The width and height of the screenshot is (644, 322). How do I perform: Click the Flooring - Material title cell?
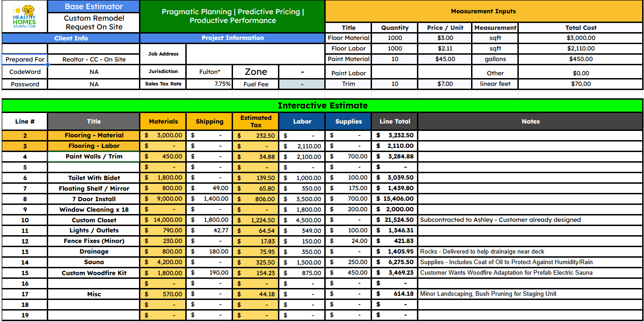[x=94, y=136]
